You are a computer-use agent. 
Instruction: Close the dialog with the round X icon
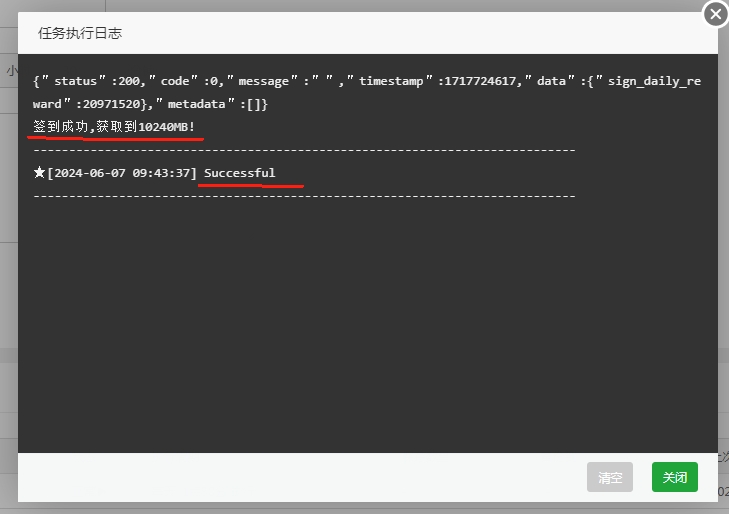[x=715, y=14]
